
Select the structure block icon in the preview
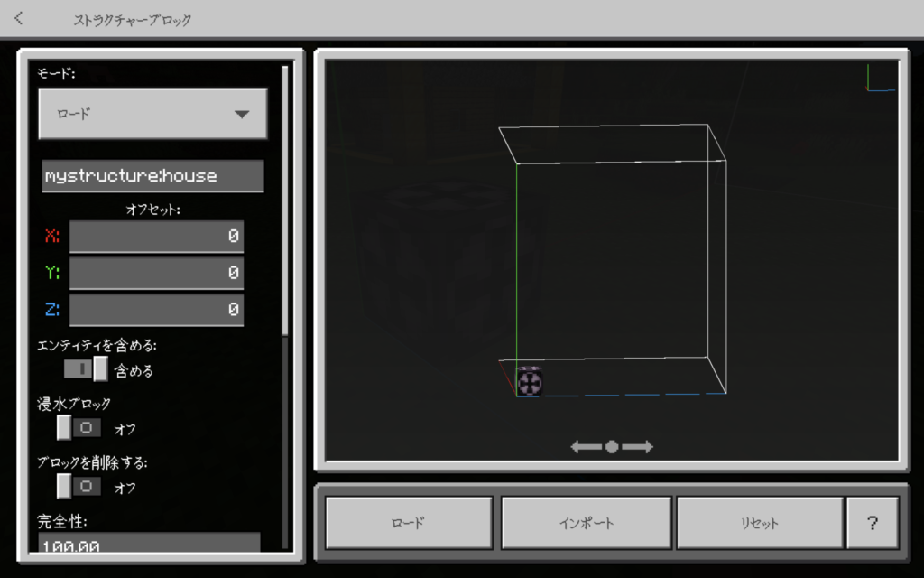(530, 382)
